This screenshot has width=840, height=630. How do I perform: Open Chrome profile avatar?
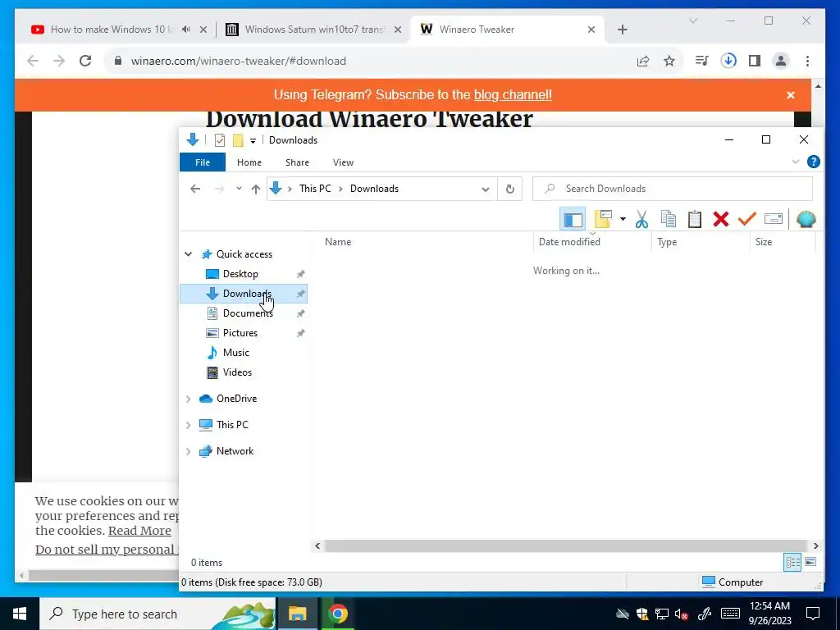click(781, 61)
